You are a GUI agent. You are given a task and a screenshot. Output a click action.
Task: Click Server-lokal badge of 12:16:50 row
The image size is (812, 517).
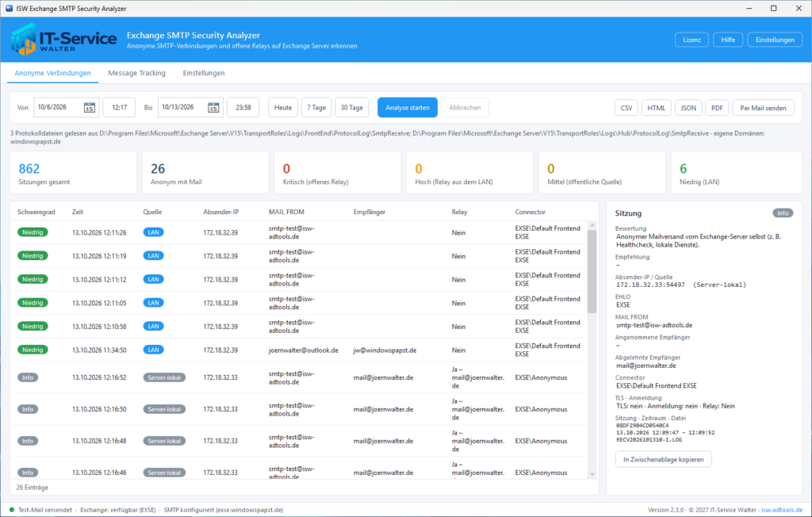[164, 409]
